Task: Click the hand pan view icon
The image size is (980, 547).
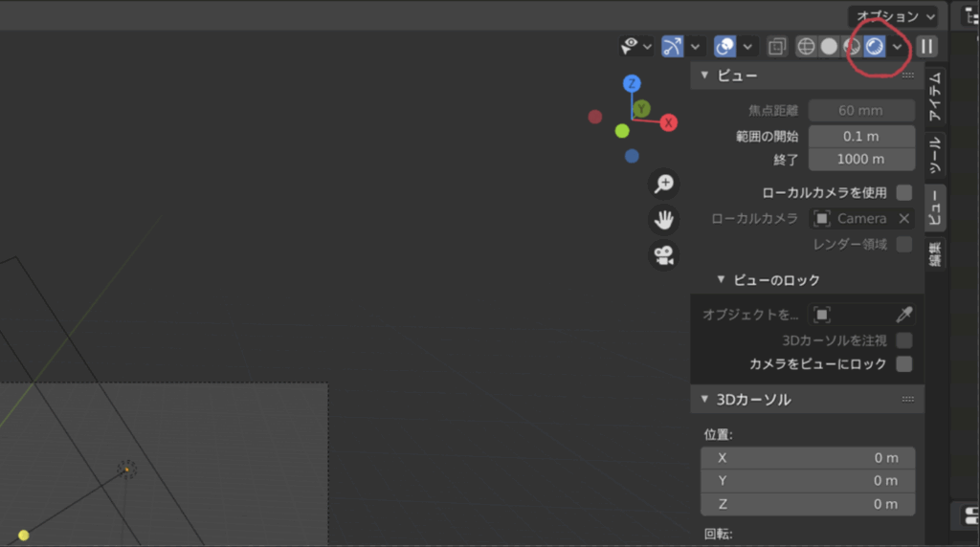Action: click(663, 220)
